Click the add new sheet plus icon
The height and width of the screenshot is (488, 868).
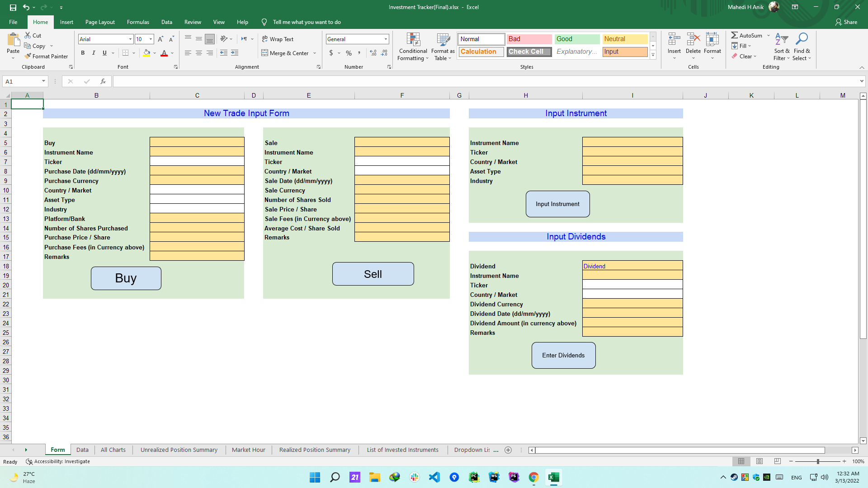(508, 450)
